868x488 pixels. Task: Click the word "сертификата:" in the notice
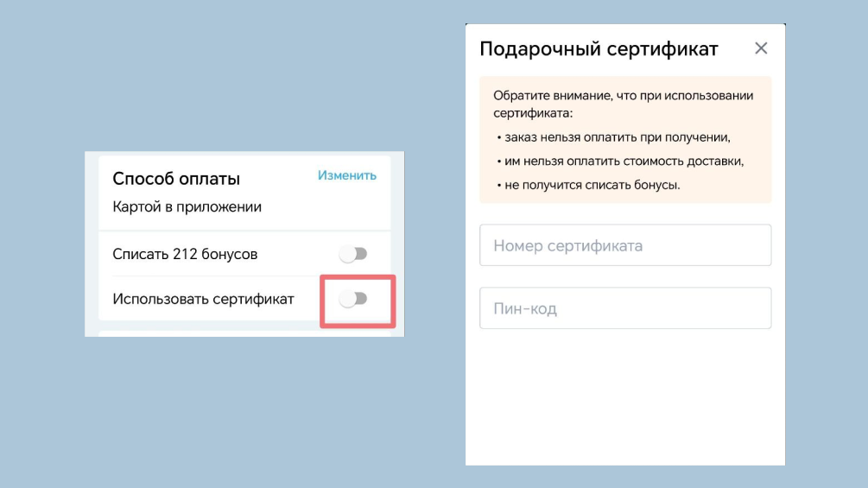[533, 113]
